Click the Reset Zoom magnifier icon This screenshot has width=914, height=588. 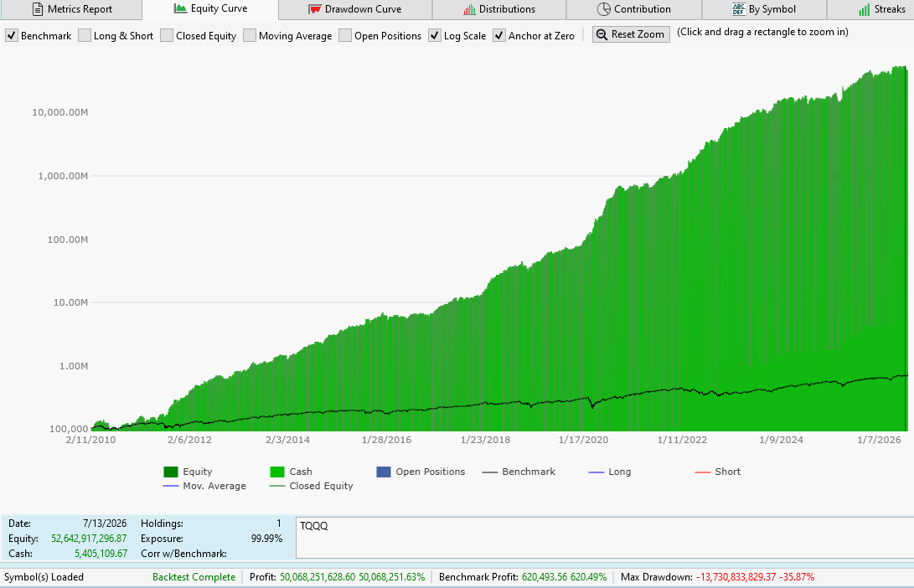[602, 35]
